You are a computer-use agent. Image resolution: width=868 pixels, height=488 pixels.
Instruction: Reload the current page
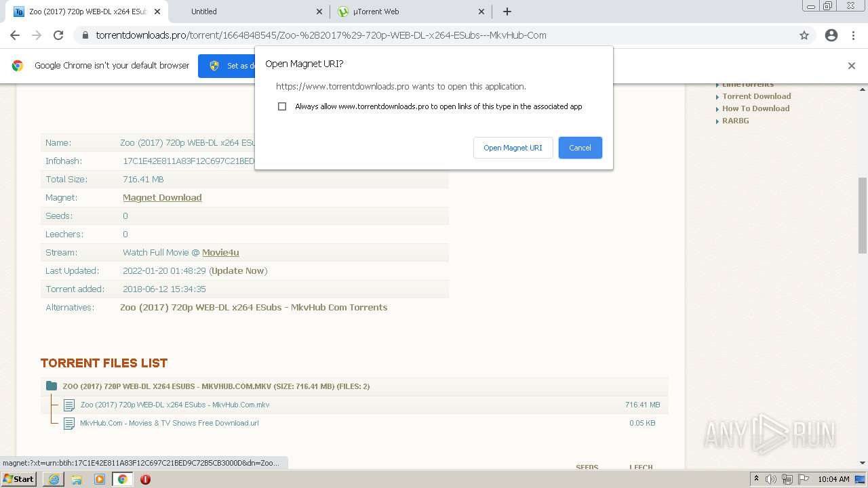(58, 35)
